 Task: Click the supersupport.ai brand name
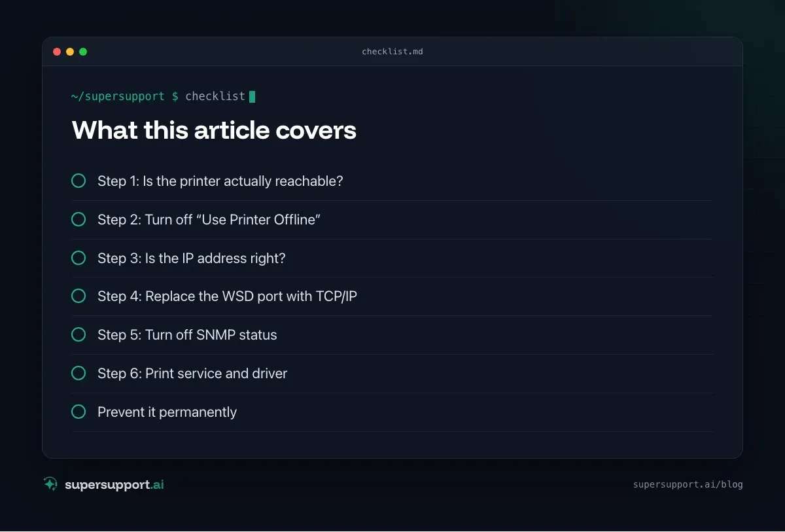click(x=114, y=485)
